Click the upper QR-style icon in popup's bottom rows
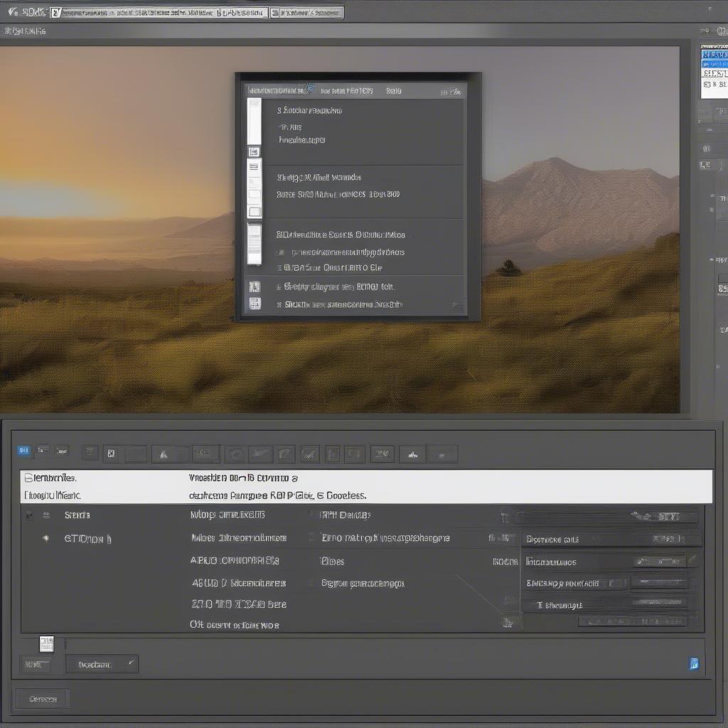728x728 pixels. (x=255, y=287)
